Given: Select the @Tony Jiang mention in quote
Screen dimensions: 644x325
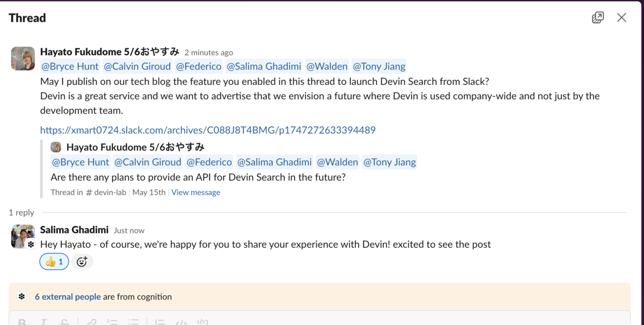Looking at the screenshot, I should 390,162.
